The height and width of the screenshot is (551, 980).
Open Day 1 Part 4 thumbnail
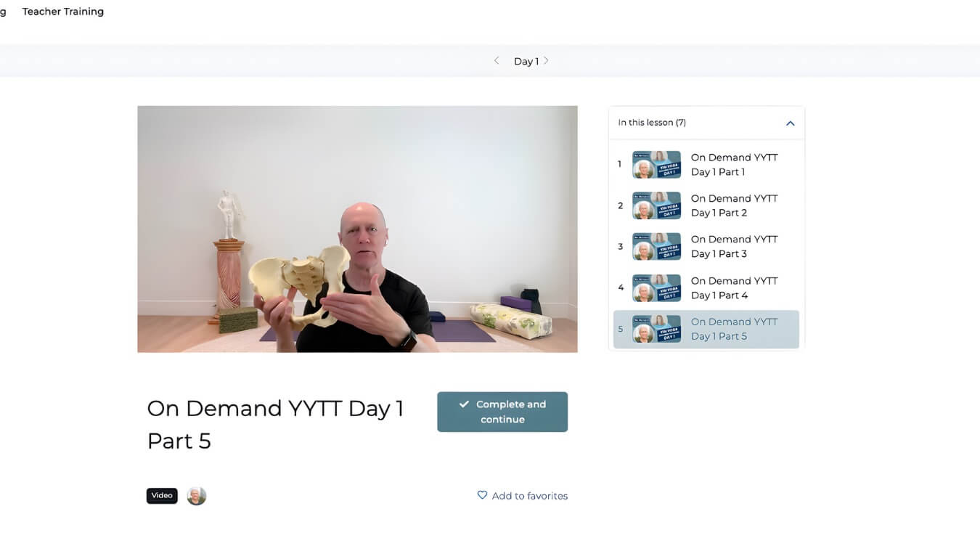pos(656,287)
